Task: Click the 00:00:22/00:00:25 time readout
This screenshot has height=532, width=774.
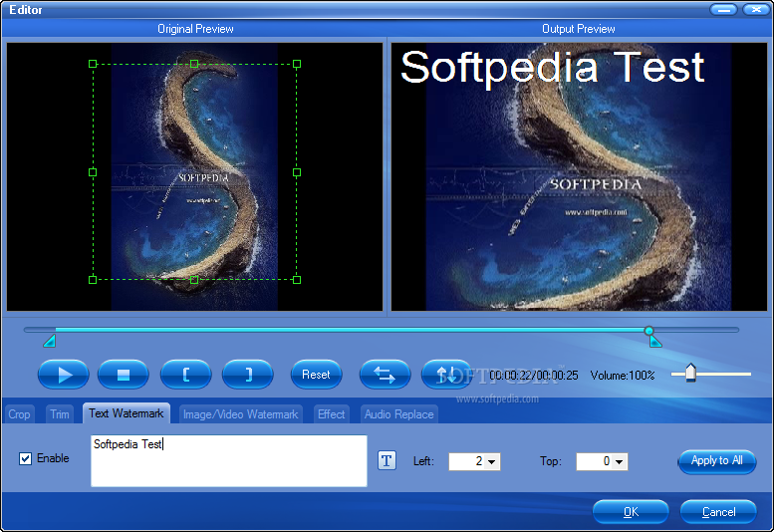Action: [x=534, y=376]
